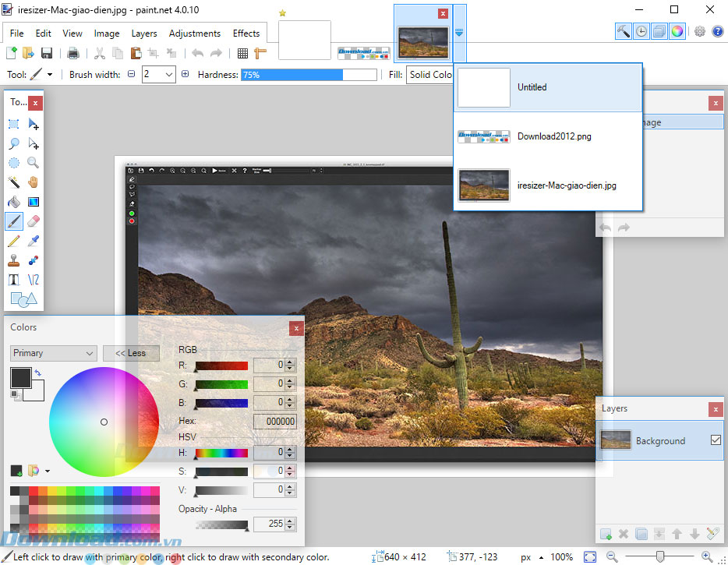Open the Help question mark icon
The image size is (728, 565).
pos(717,31)
